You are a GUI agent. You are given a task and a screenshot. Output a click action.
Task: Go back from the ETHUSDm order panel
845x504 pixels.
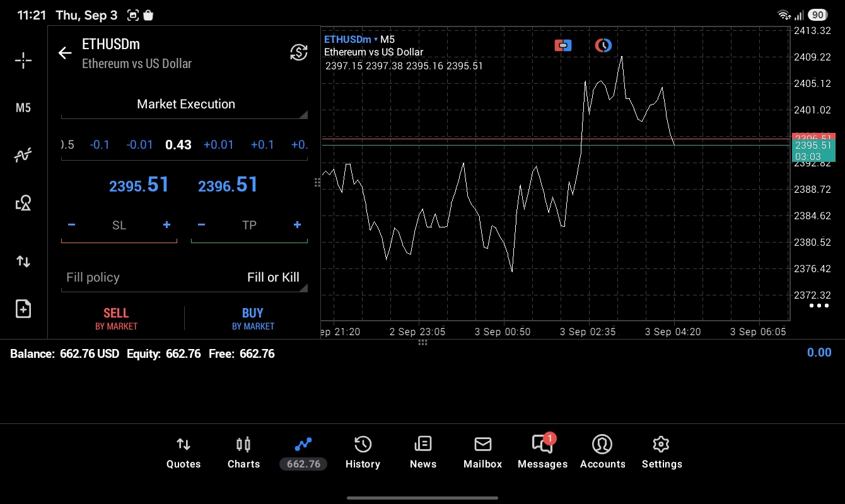tap(65, 53)
